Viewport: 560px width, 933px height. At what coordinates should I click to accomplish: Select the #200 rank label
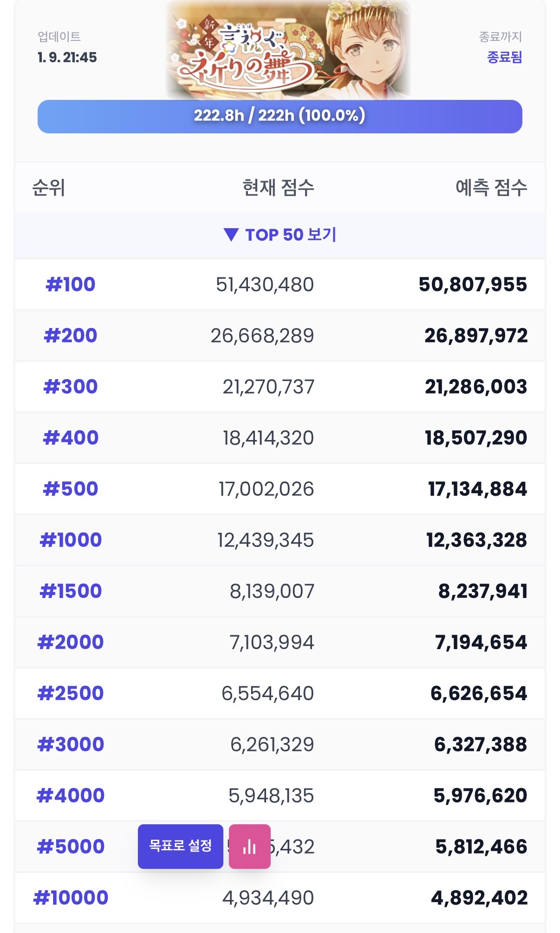71,335
